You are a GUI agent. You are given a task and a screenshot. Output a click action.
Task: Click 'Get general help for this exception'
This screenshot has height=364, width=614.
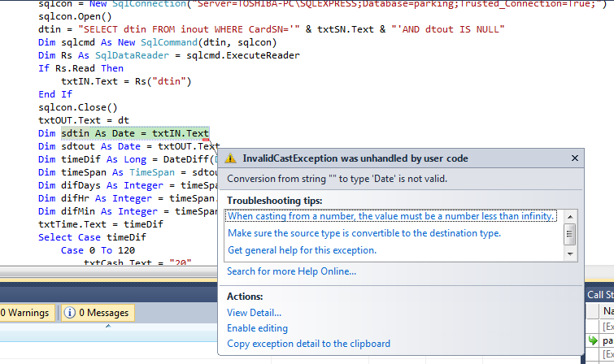[x=301, y=250]
